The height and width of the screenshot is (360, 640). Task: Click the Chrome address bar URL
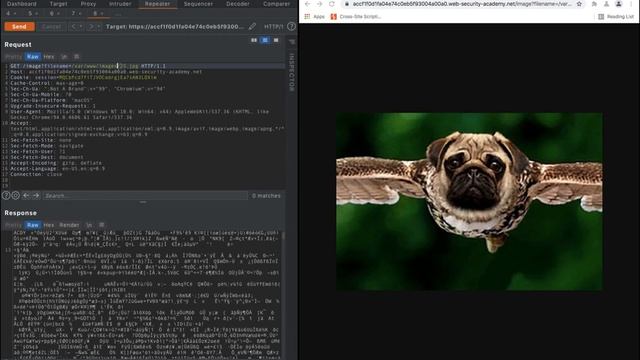[x=461, y=4]
